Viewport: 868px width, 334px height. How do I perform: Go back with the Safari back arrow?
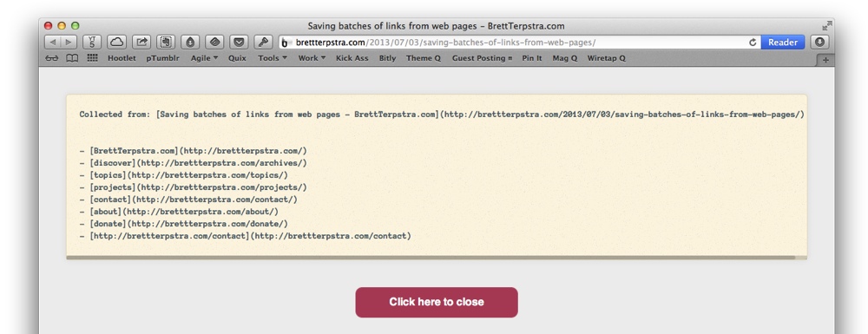pyautogui.click(x=52, y=42)
